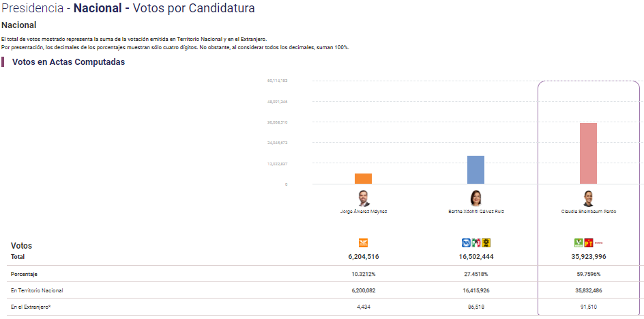Viewport: 644px width, 319px height.
Task: Click the candidate name Jorge Álvarez Máynez
Action: pyautogui.click(x=364, y=212)
